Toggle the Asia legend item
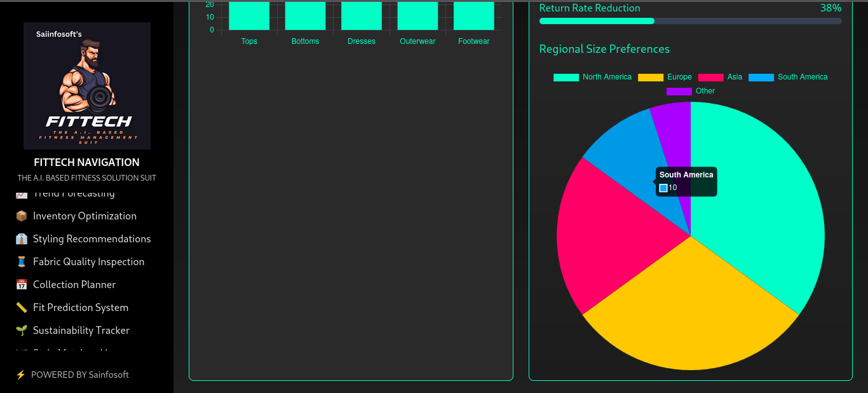This screenshot has width=868, height=393. click(x=720, y=77)
